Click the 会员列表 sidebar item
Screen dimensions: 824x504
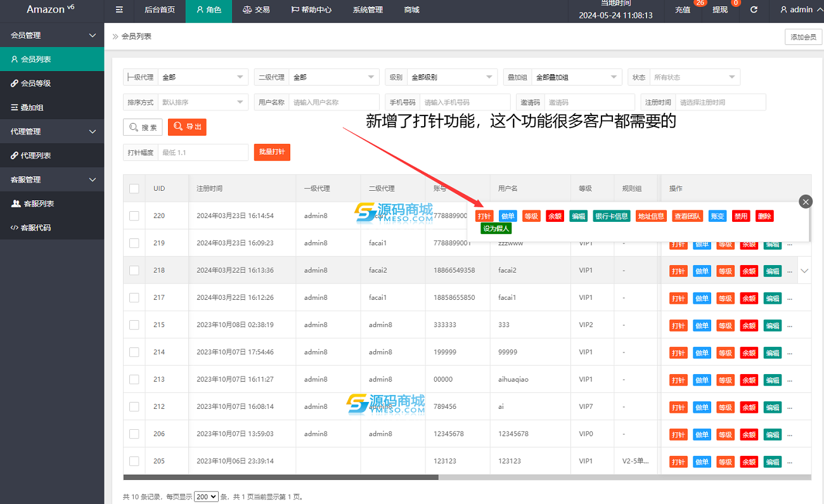(x=52, y=59)
